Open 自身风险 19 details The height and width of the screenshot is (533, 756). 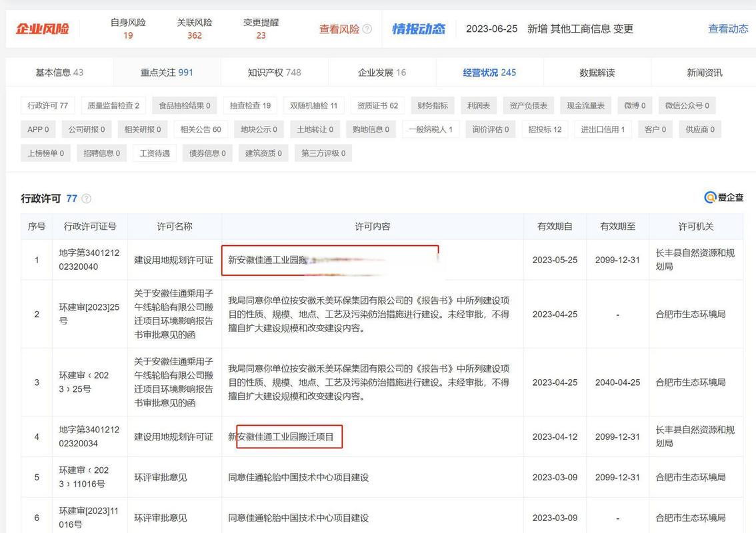pyautogui.click(x=127, y=29)
